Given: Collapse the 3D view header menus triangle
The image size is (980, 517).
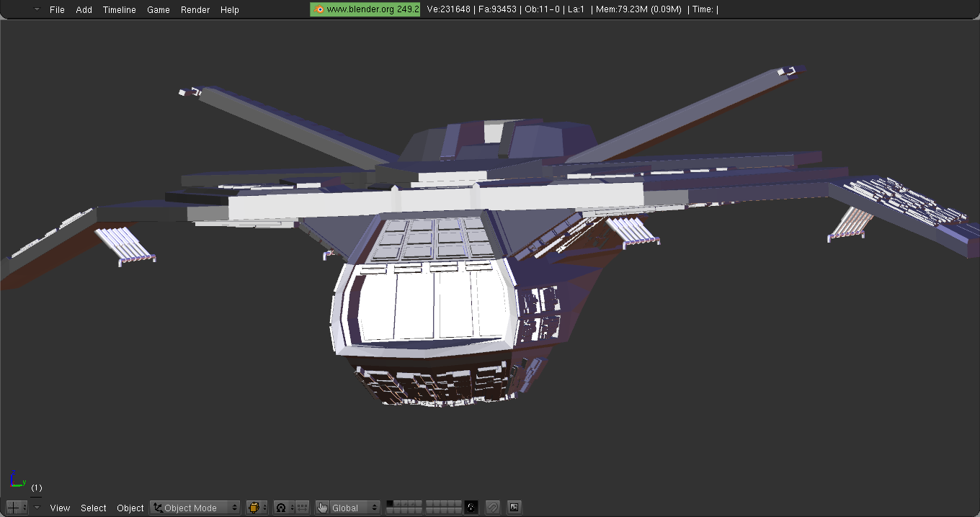Looking at the screenshot, I should 37,508.
